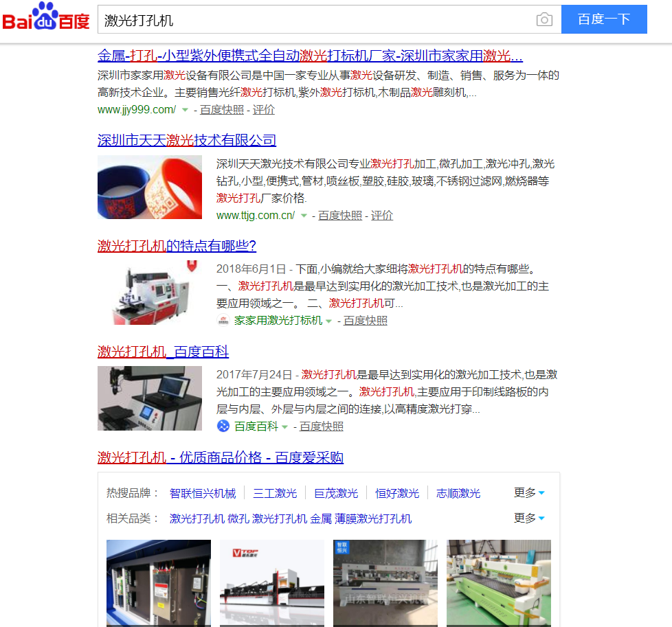Open 百度快照 for 家家用激光打标机 result

(366, 320)
